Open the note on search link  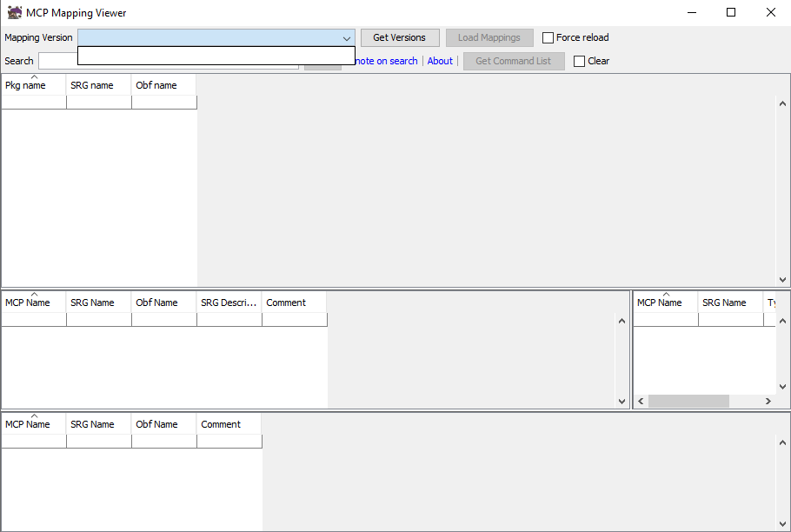pos(387,61)
